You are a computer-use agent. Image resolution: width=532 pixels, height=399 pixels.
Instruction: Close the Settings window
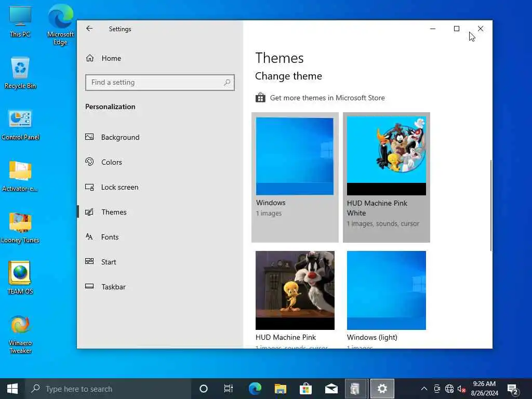[x=481, y=29]
